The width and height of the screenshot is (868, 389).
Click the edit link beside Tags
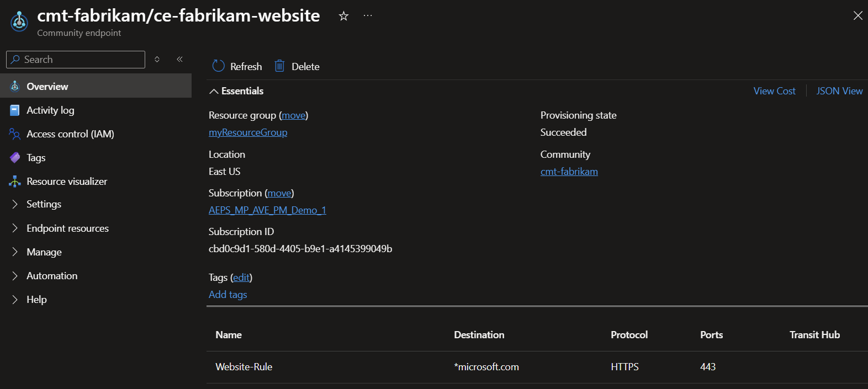coord(241,278)
